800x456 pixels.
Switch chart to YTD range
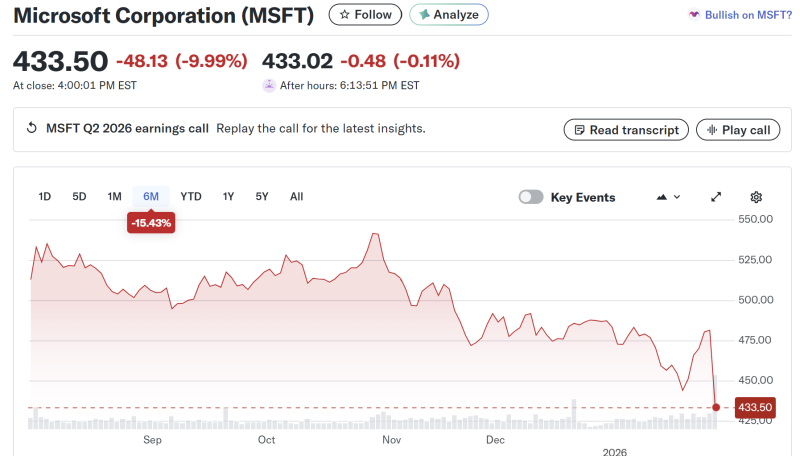(x=191, y=197)
